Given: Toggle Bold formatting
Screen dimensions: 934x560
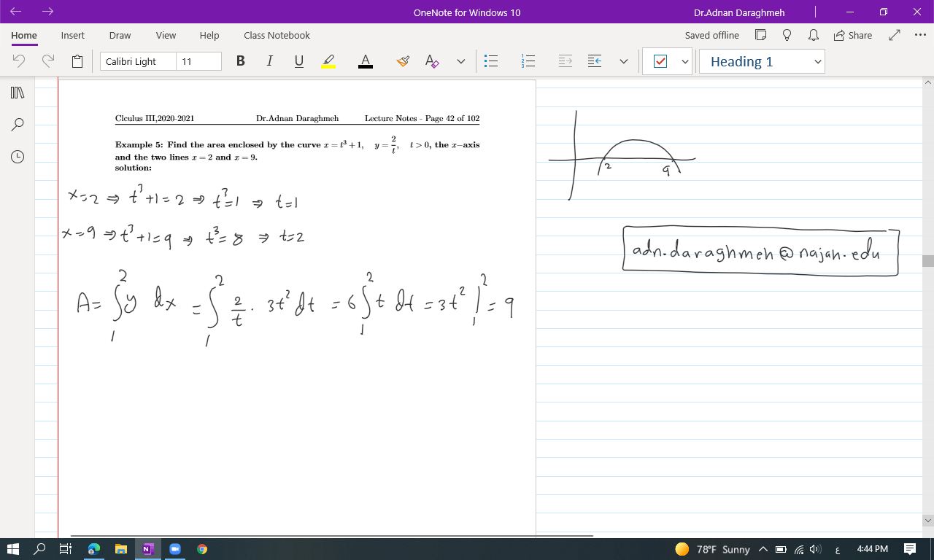Looking at the screenshot, I should click(240, 61).
